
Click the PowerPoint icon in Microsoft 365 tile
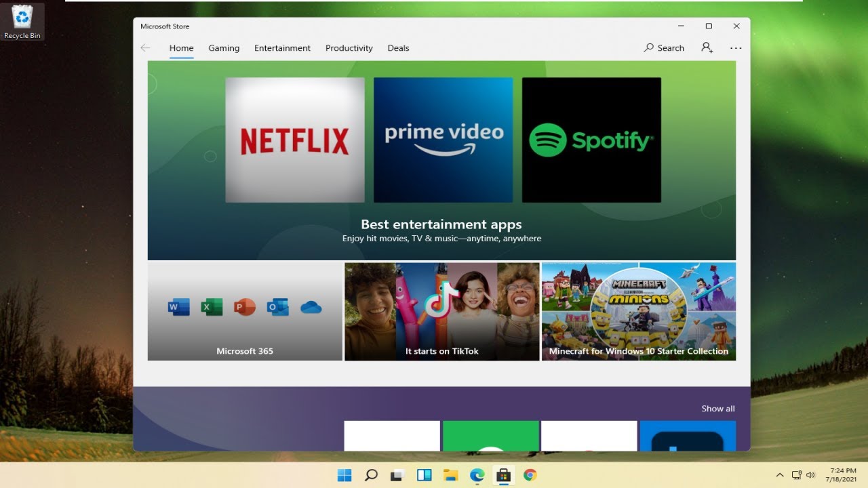coord(244,308)
